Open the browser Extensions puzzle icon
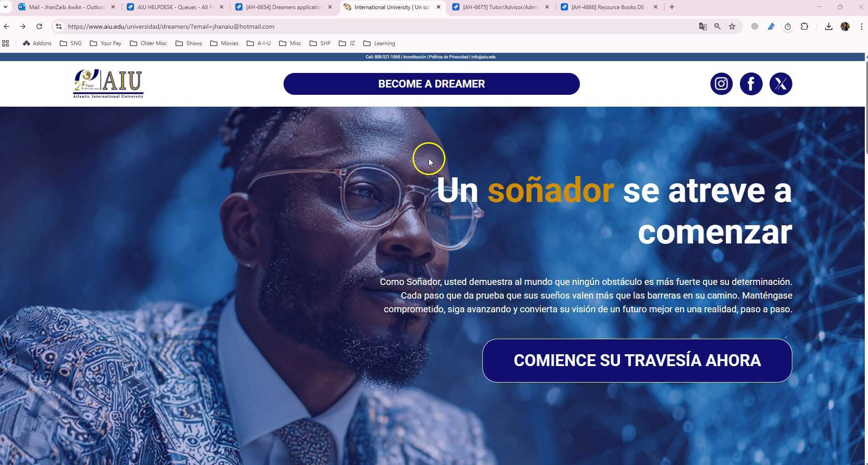 pyautogui.click(x=804, y=26)
